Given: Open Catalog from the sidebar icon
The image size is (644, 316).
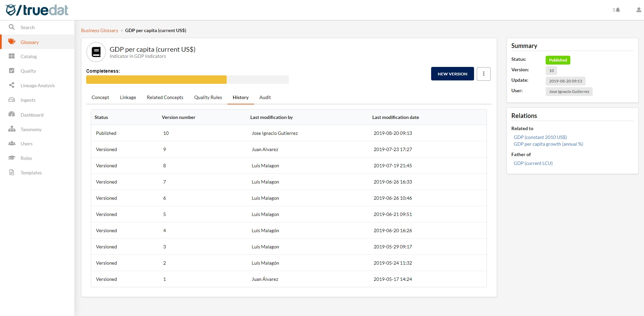Looking at the screenshot, I should pos(12,56).
